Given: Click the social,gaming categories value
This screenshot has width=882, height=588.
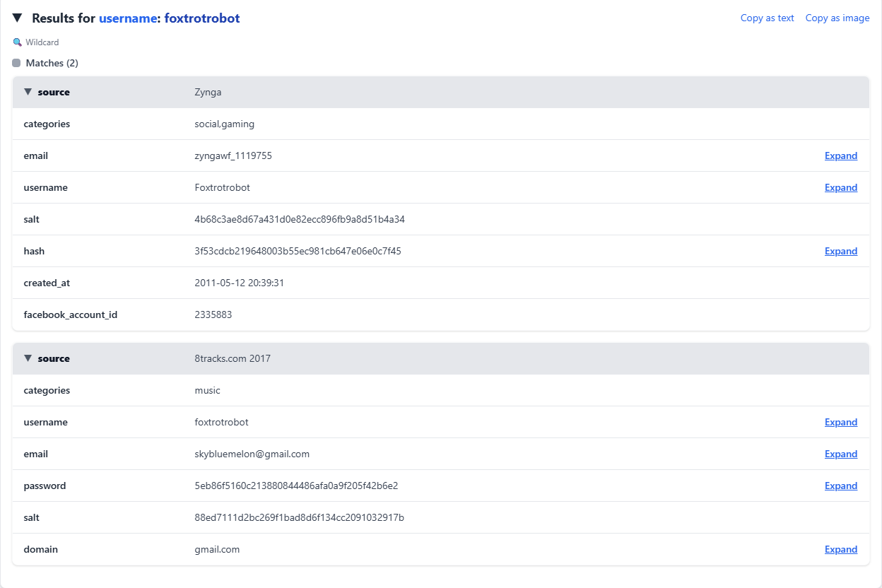Looking at the screenshot, I should pos(224,124).
